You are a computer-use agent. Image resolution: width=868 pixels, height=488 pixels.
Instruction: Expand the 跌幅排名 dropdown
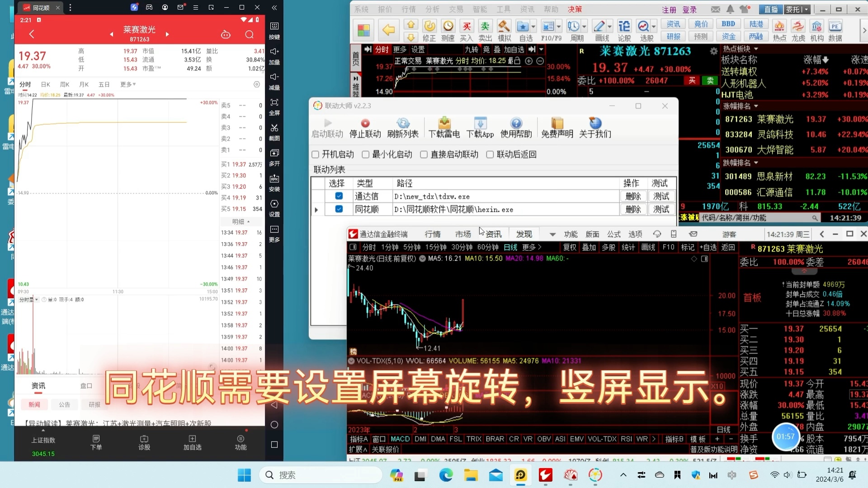[x=756, y=163]
